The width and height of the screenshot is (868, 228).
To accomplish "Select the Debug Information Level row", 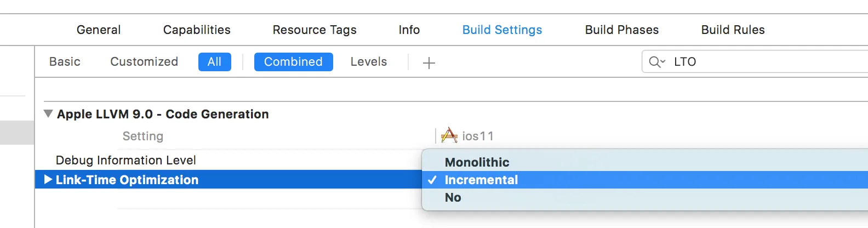I will click(x=126, y=160).
